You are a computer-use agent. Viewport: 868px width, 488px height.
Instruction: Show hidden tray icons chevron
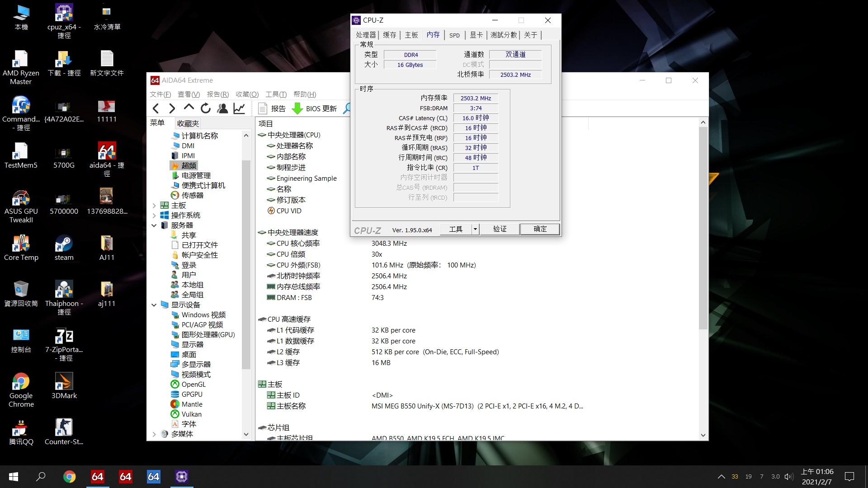coord(722,476)
